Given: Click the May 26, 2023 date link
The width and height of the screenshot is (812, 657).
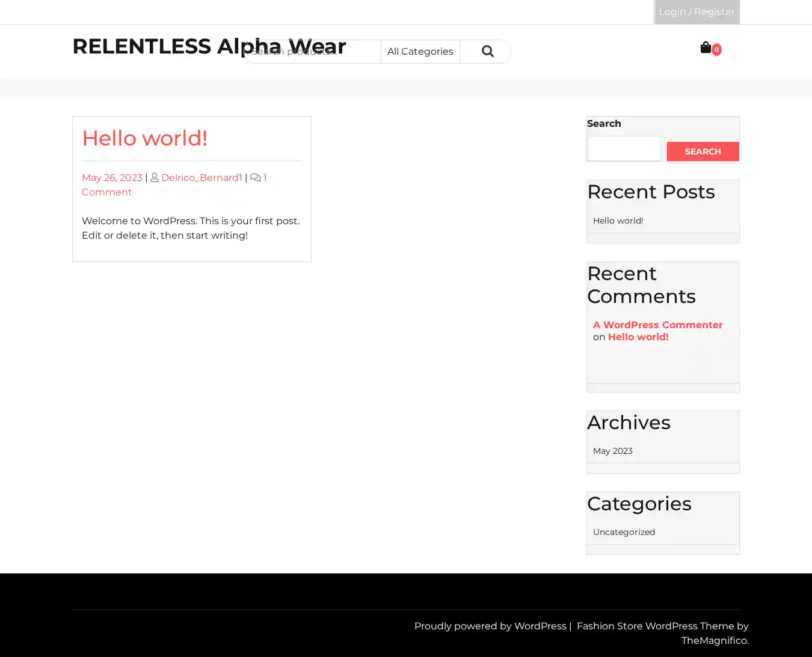Looking at the screenshot, I should point(112,177).
